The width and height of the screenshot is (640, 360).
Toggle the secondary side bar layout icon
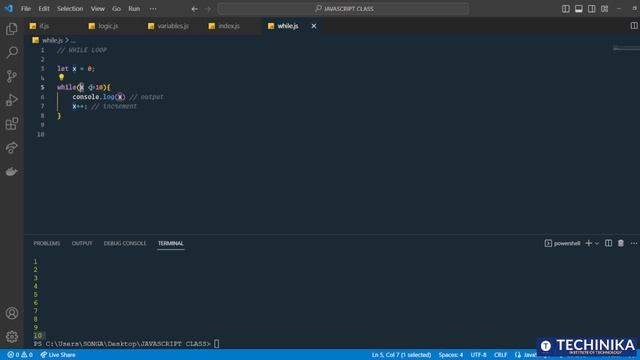click(591, 9)
